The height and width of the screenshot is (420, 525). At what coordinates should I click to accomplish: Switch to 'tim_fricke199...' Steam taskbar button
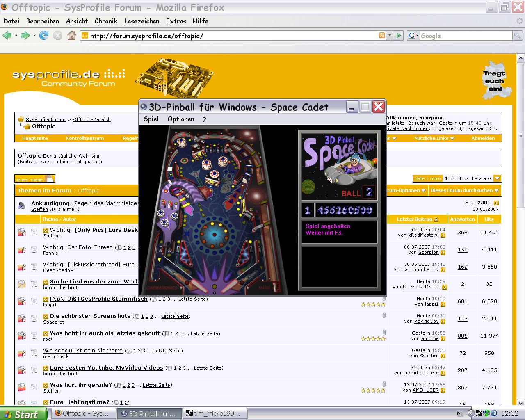click(216, 413)
